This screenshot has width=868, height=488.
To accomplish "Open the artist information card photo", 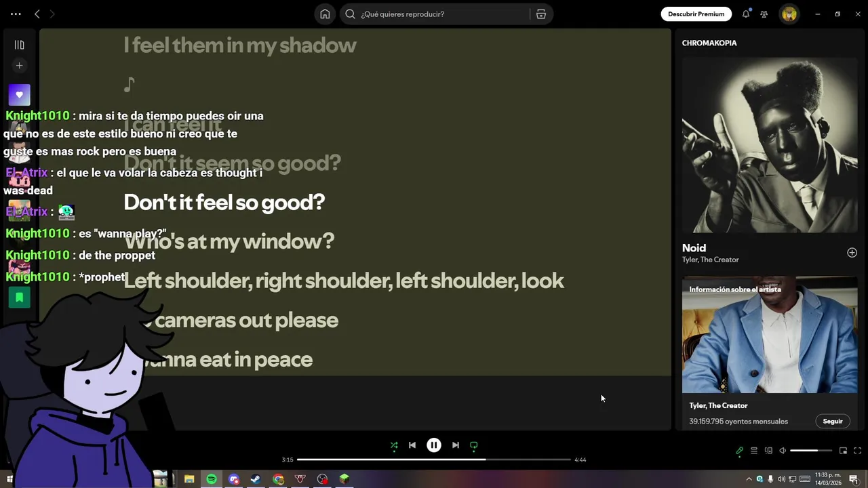I will tap(770, 335).
